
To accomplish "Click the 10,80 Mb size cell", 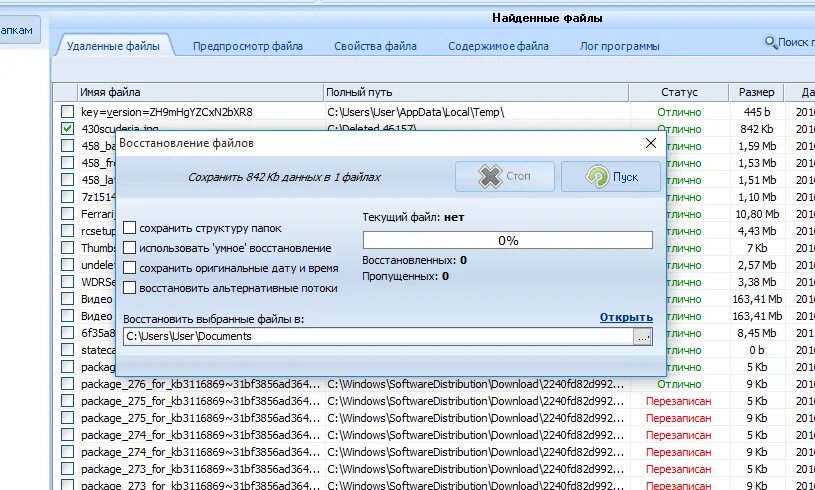I will [x=757, y=214].
